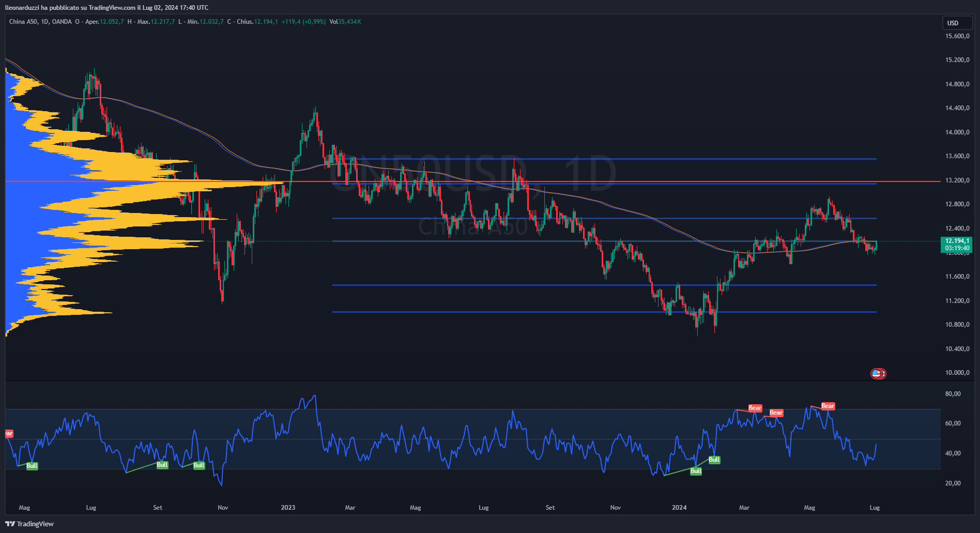Viewport: 980px width, 533px height.
Task: Click the 13.600,0 price axis label
Action: (x=957, y=156)
